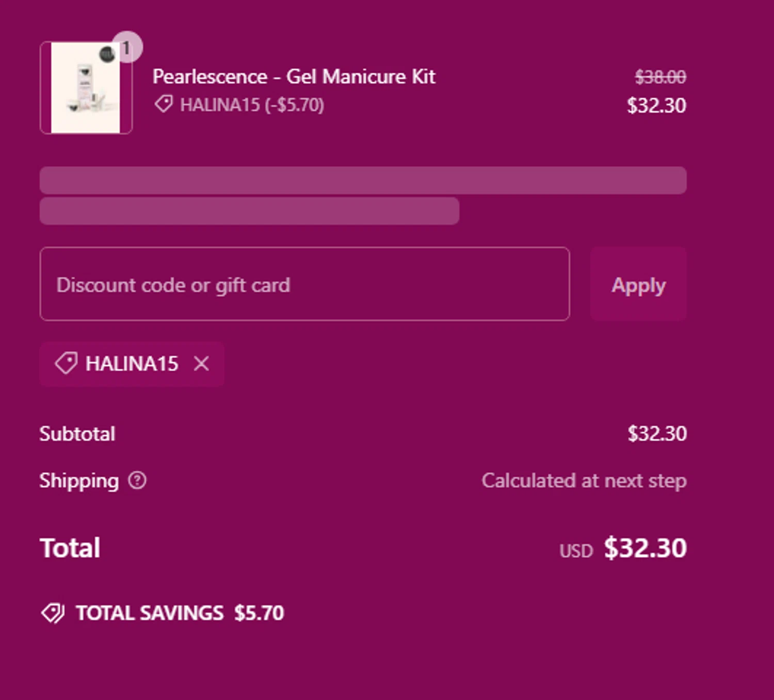Click the Pearlescence - Gel Manicure Kit title
Screen dimensions: 774x700
click(294, 77)
